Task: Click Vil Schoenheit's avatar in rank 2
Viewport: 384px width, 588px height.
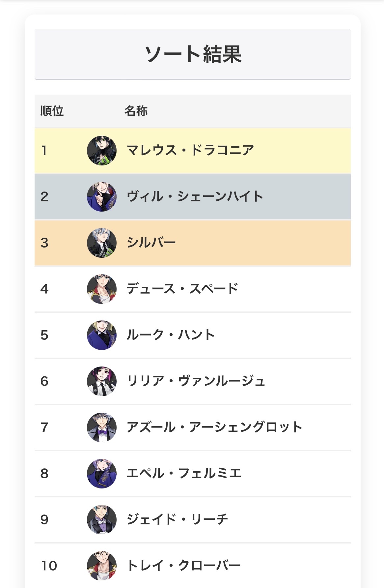Action: coord(102,197)
